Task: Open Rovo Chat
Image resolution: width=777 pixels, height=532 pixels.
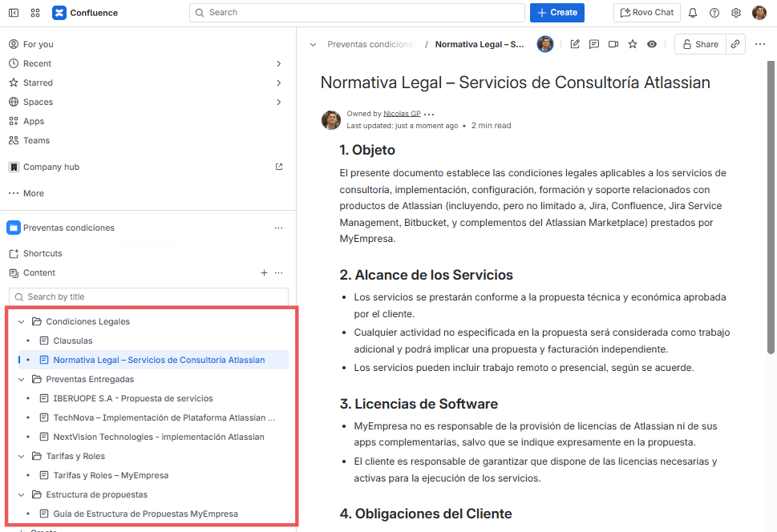Action: (x=646, y=13)
